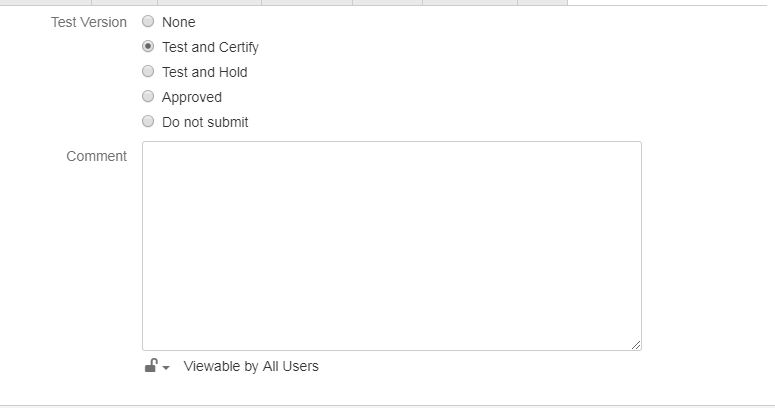Select the None radio button
Screen dimensions: 775x408
click(x=148, y=21)
